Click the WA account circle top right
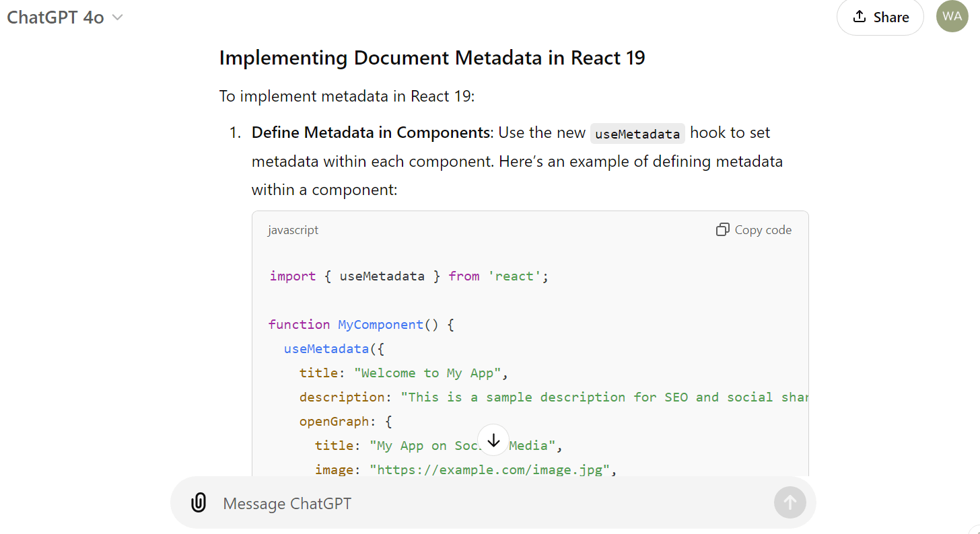This screenshot has width=980, height=534. click(x=952, y=16)
